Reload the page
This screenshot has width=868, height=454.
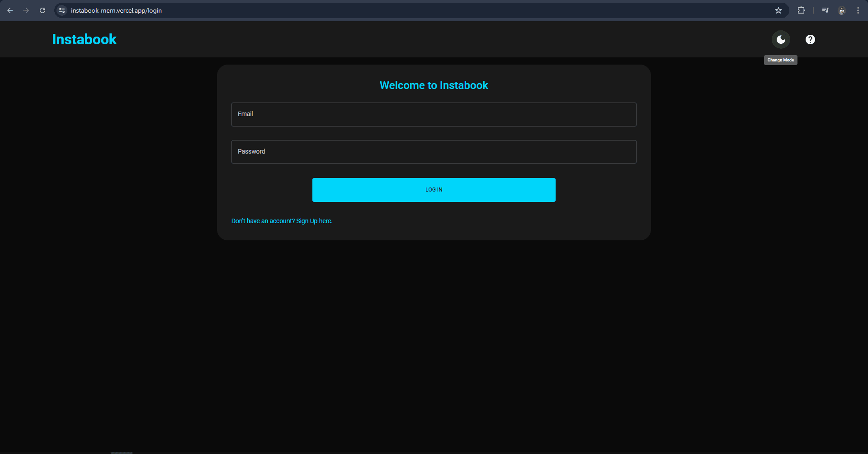(x=42, y=10)
